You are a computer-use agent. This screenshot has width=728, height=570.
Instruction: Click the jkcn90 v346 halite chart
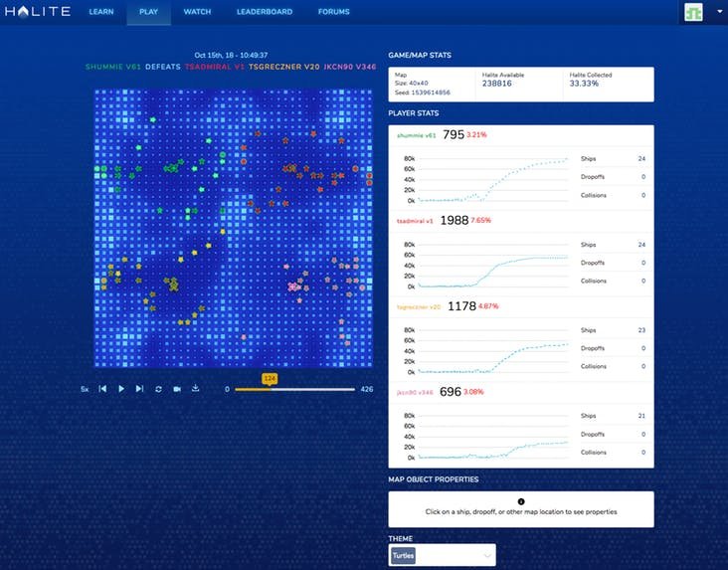click(486, 437)
